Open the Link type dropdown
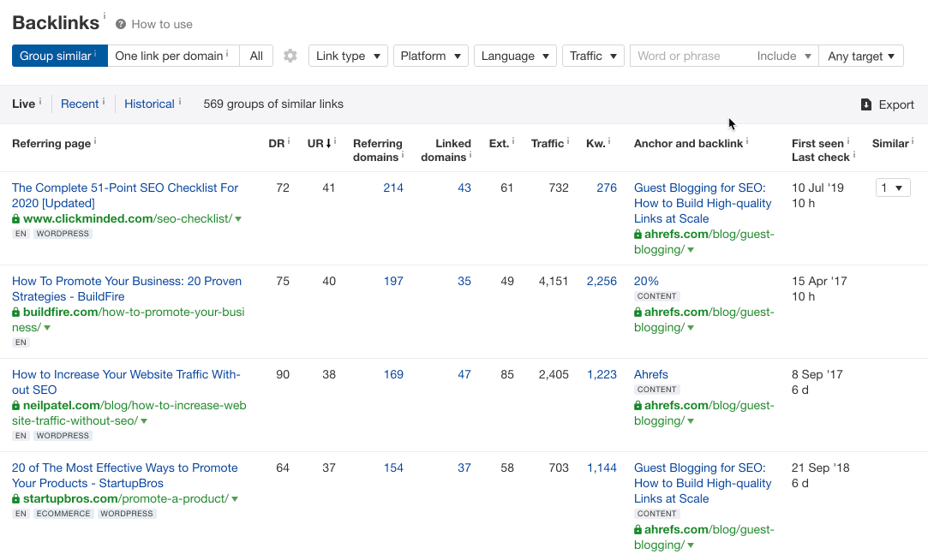 [348, 56]
